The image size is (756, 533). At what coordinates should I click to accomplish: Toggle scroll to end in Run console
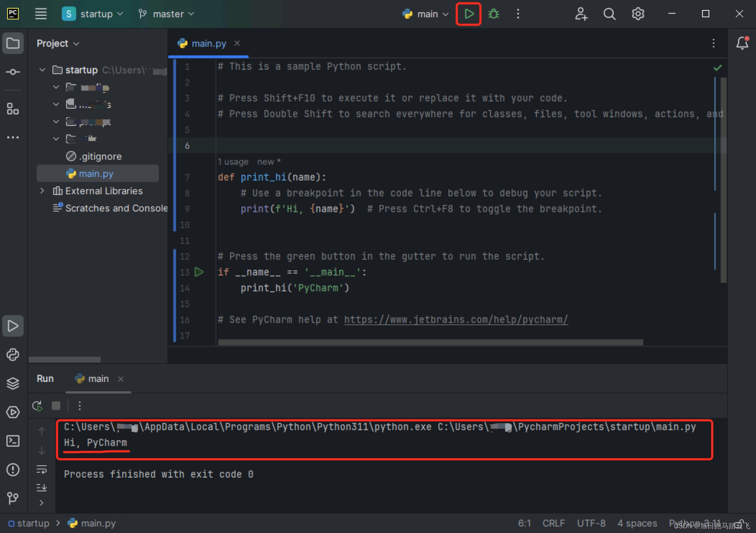tap(42, 487)
